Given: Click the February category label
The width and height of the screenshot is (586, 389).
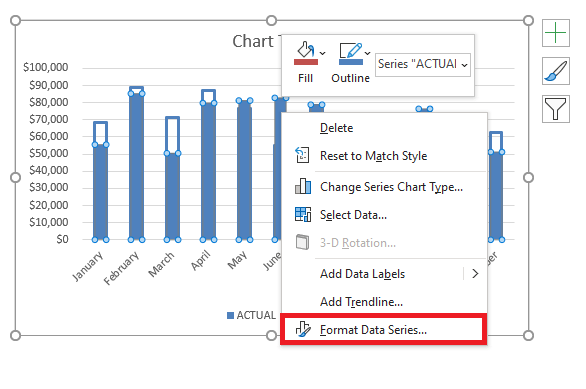Looking at the screenshot, I should tap(121, 268).
